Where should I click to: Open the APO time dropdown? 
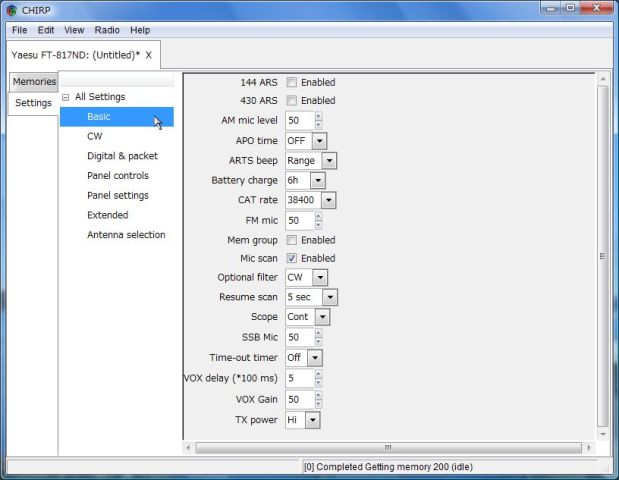coord(319,141)
